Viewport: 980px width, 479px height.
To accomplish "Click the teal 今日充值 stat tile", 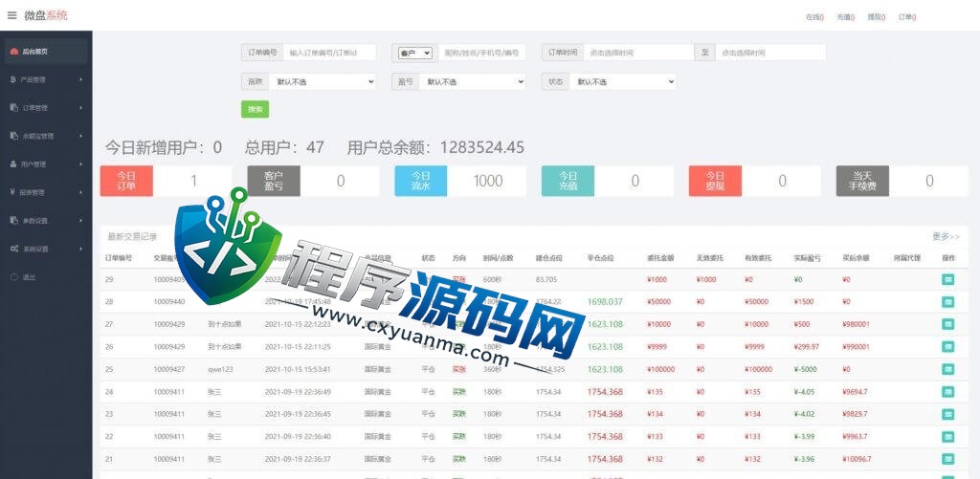I will tap(568, 181).
